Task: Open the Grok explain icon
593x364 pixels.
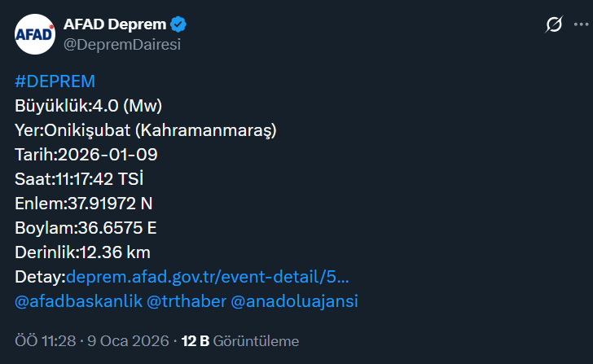Action: coord(553,25)
